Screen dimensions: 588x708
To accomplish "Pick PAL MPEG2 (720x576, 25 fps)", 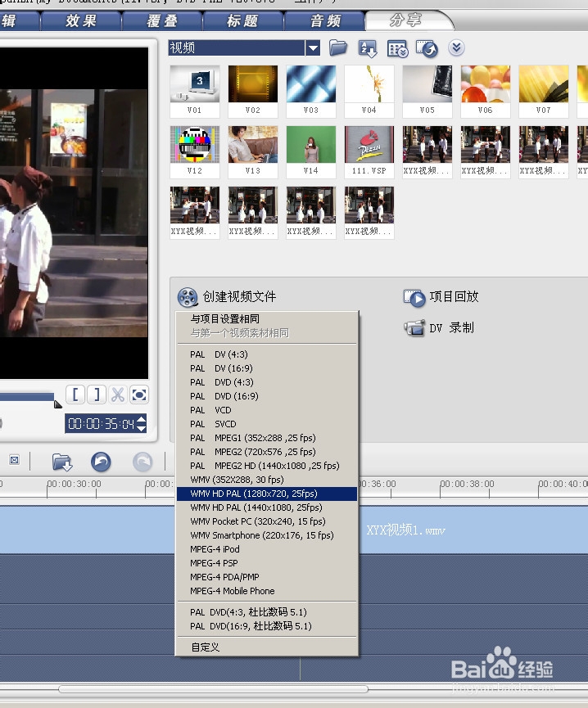I will (267, 452).
